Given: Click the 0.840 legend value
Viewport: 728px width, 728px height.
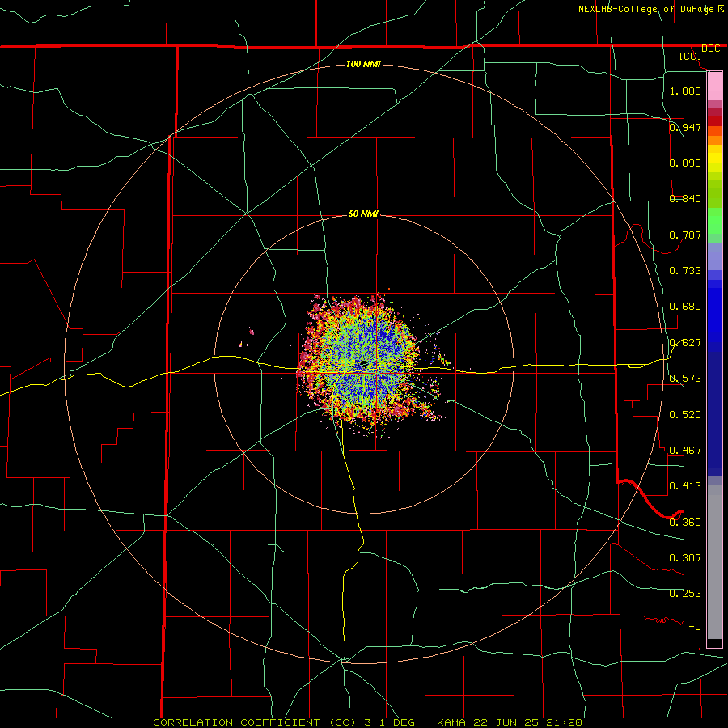Looking at the screenshot, I should click(x=685, y=199).
